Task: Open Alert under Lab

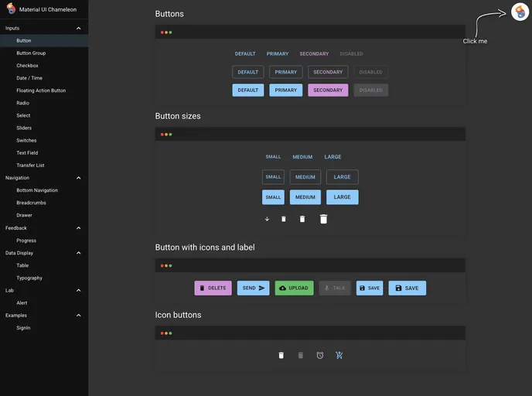Action: tap(44, 302)
